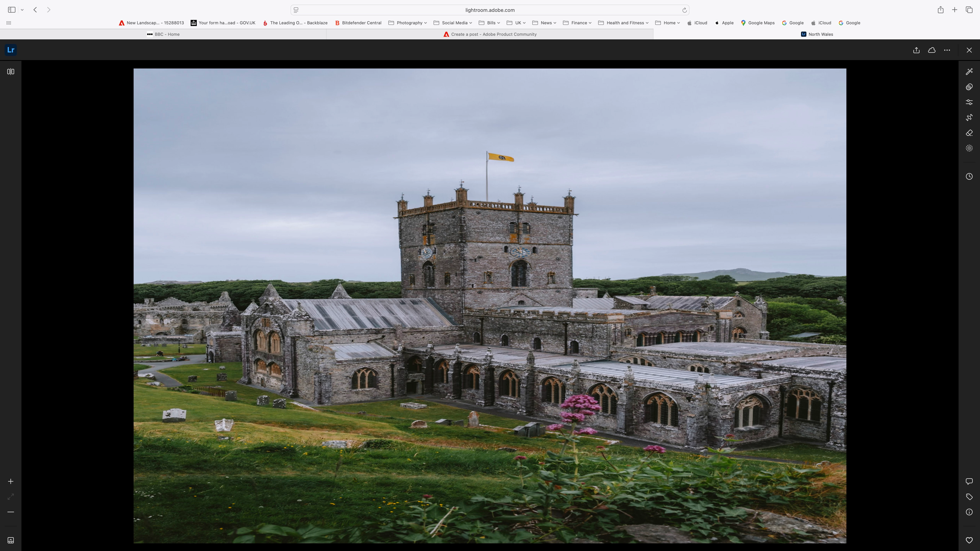Open the Keywords tag panel
The image size is (980, 551).
click(969, 497)
